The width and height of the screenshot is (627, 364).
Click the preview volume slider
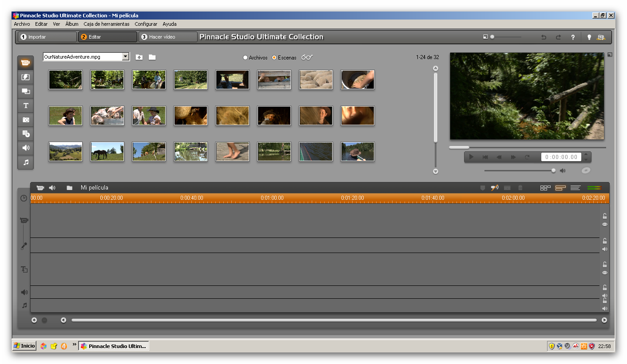pos(519,170)
